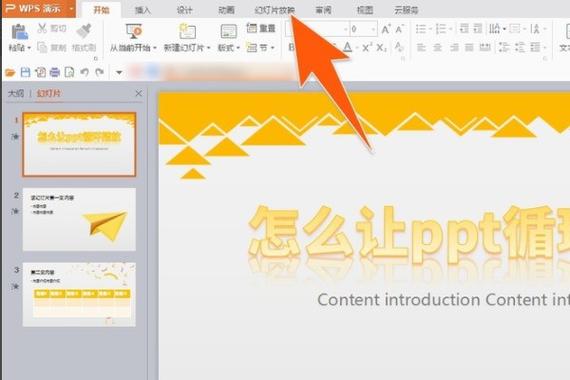Toggle subscript X₂ formatting

(x=381, y=47)
